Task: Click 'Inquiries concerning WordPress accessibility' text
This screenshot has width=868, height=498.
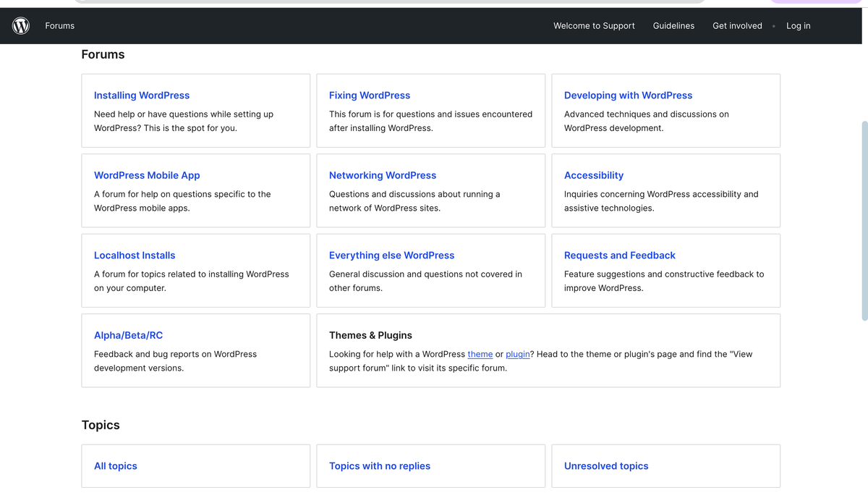Action: pos(661,201)
